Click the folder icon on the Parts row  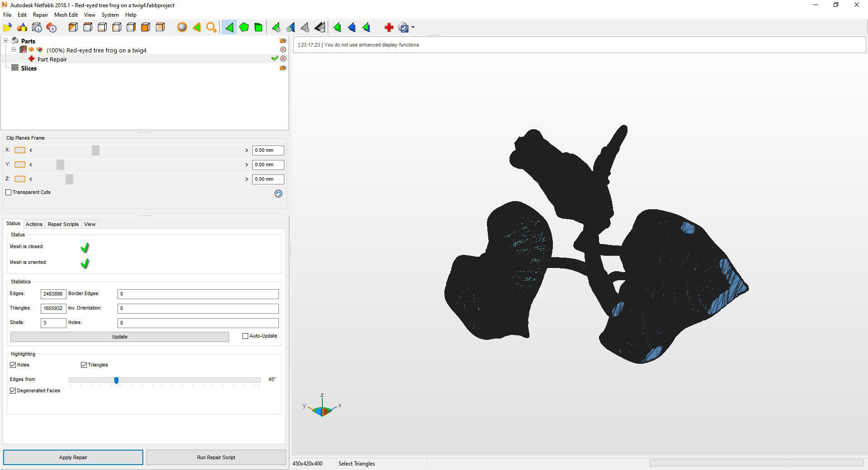point(283,41)
